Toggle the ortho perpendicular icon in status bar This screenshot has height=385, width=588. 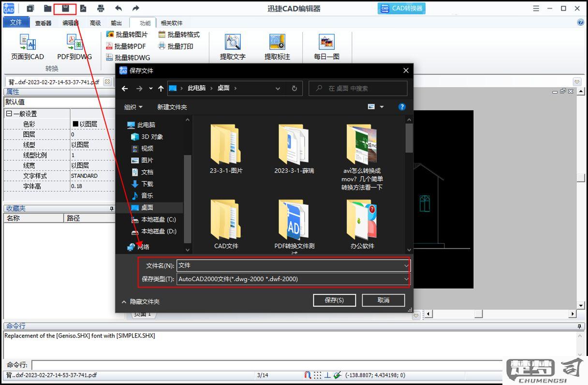click(327, 375)
